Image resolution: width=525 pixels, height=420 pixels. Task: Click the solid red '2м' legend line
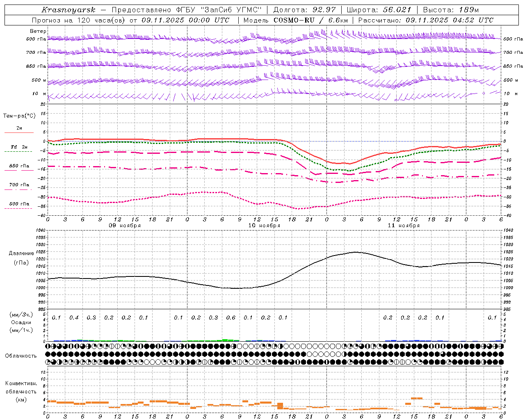(19, 132)
